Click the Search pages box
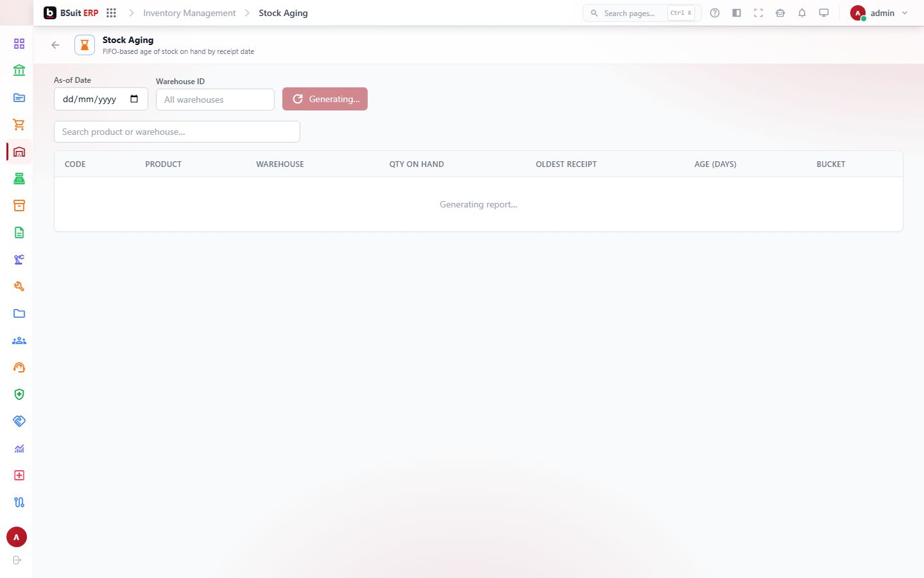Image resolution: width=924 pixels, height=578 pixels. tap(642, 13)
